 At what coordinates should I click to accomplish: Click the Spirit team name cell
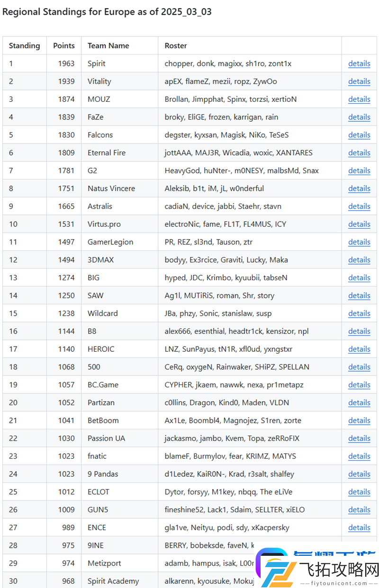click(x=120, y=63)
